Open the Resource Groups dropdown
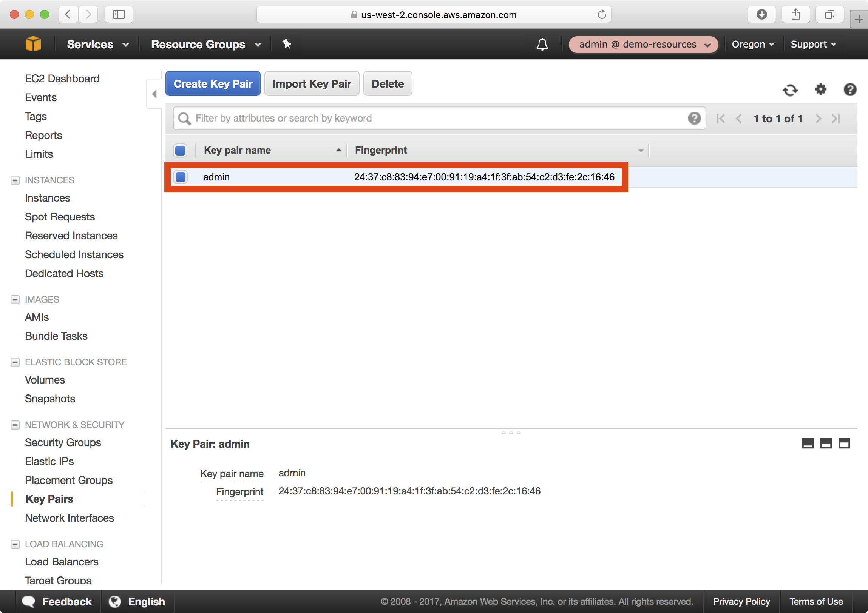Viewport: 868px width, 613px height. [206, 44]
